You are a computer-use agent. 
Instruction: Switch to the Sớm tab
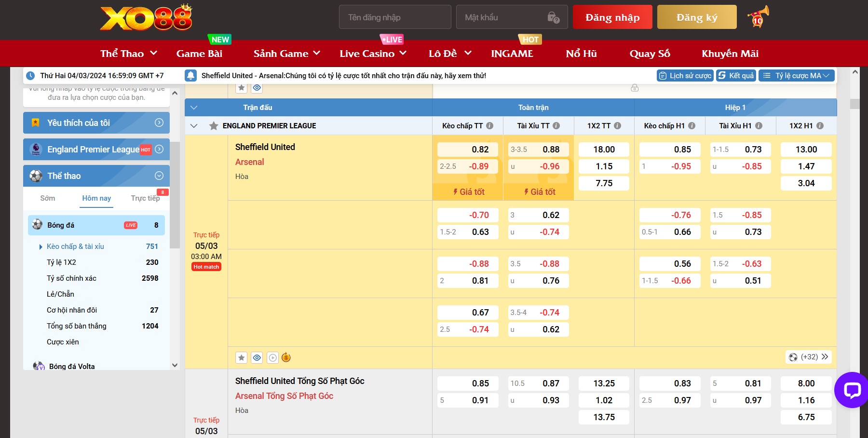click(48, 198)
